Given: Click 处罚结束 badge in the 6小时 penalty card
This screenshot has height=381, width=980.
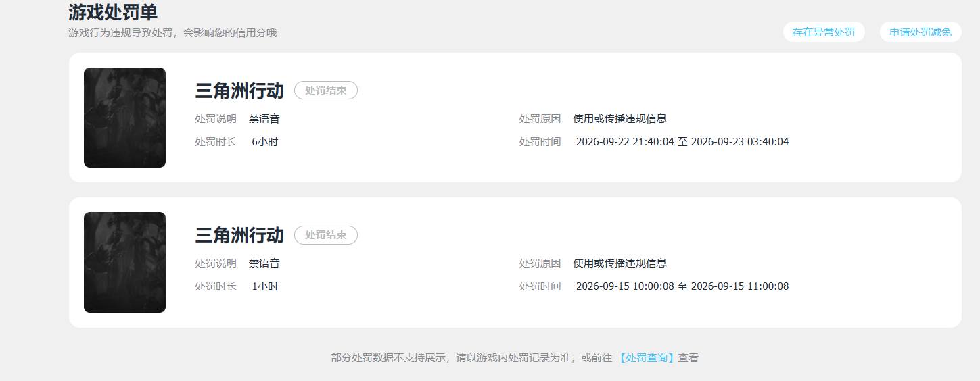Looking at the screenshot, I should (325, 90).
